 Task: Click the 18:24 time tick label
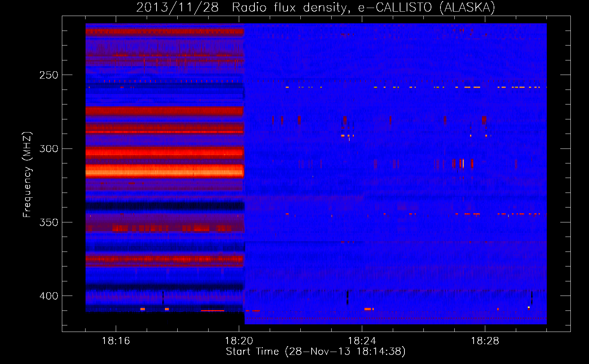tap(362, 341)
